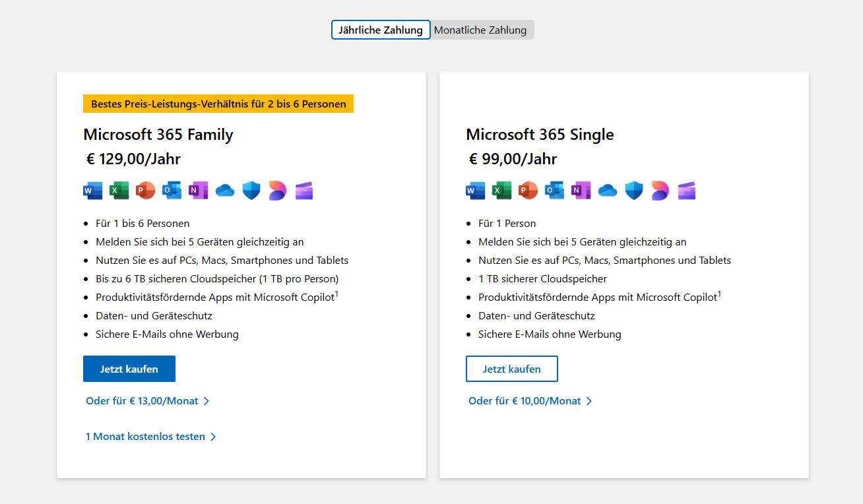Click the Outlook icon in Single plan
This screenshot has width=863, height=504.
click(x=554, y=191)
